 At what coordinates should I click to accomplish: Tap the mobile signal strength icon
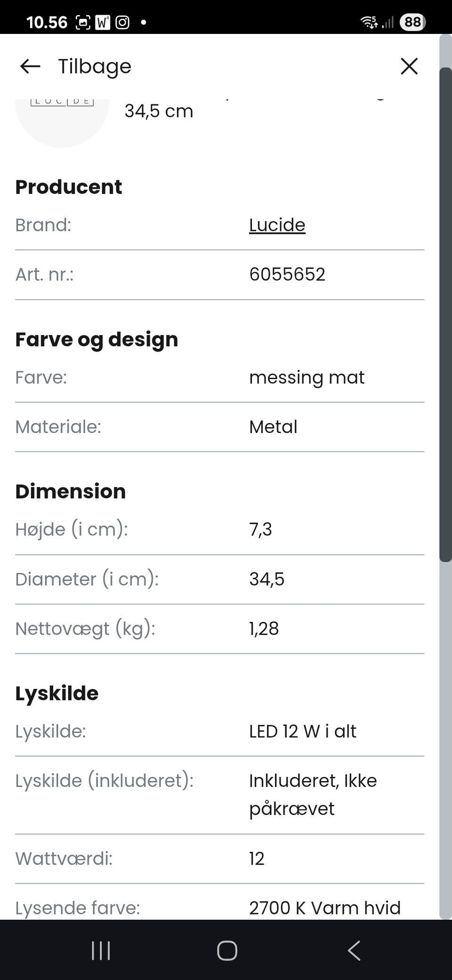point(388,22)
